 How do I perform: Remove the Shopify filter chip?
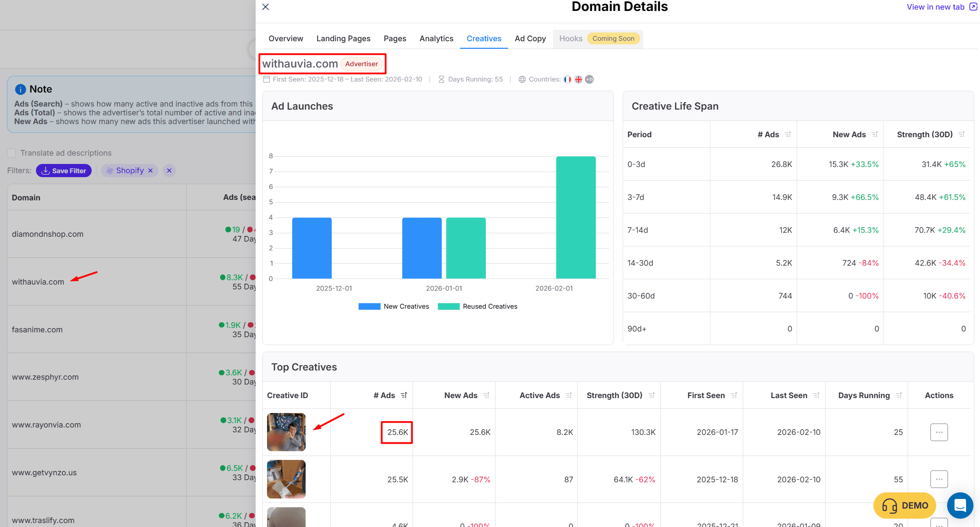(150, 171)
